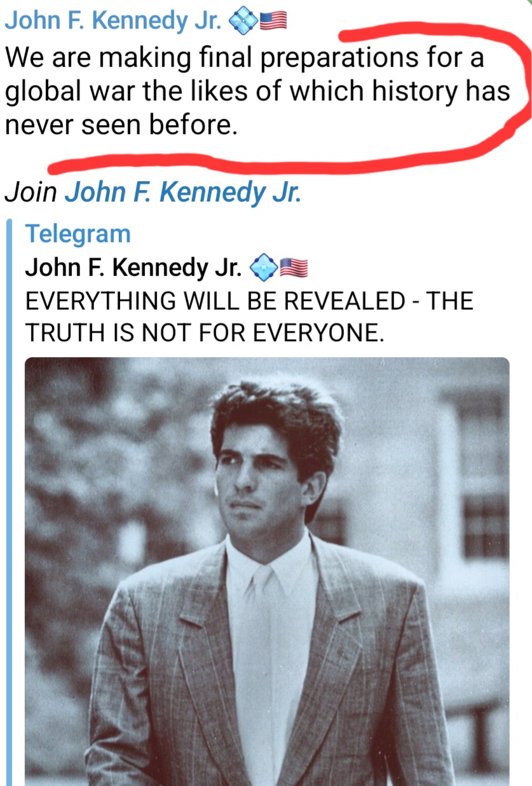Open the italic blue channel link after "Join"
This screenshot has height=786, width=532.
click(182, 191)
